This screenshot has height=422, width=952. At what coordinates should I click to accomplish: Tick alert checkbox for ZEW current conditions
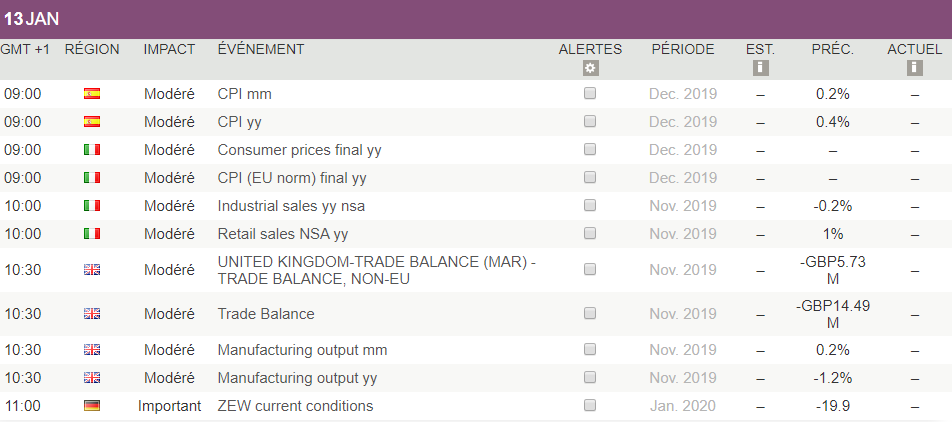[x=590, y=406]
